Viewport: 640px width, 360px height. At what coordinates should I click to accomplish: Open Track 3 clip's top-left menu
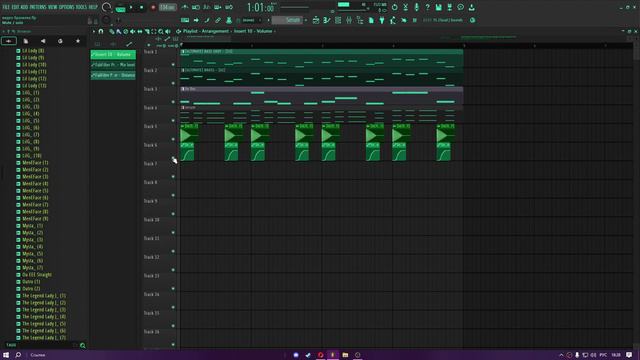tap(183, 89)
